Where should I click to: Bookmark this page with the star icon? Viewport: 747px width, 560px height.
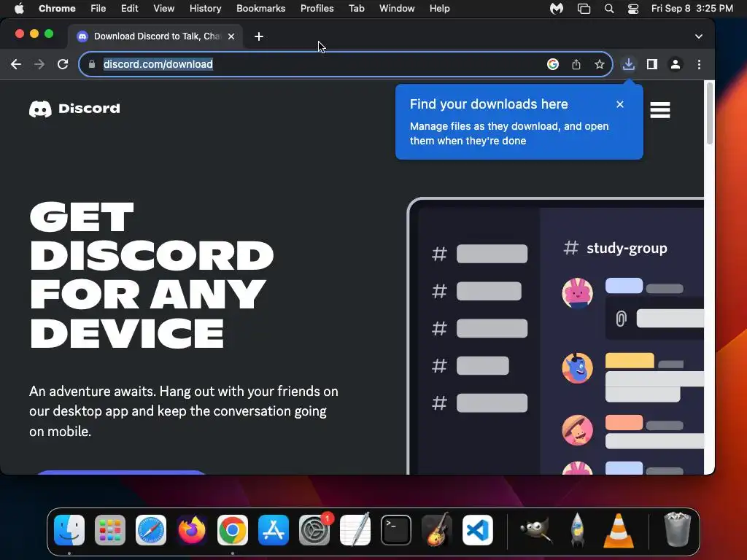(x=600, y=64)
